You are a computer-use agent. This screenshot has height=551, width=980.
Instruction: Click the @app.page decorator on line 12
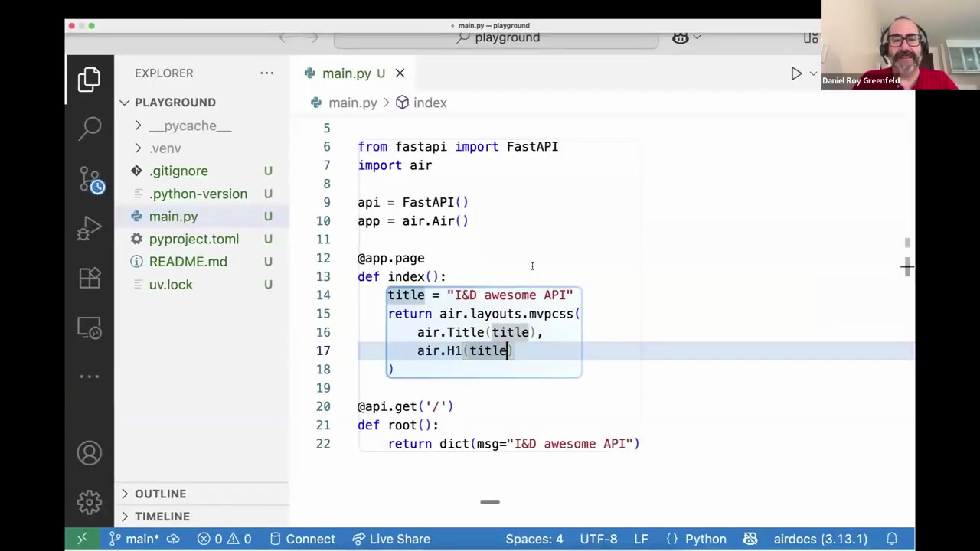click(390, 258)
